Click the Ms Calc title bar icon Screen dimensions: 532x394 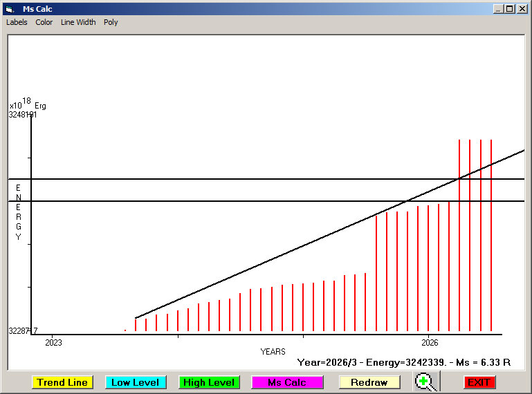pyautogui.click(x=9, y=9)
